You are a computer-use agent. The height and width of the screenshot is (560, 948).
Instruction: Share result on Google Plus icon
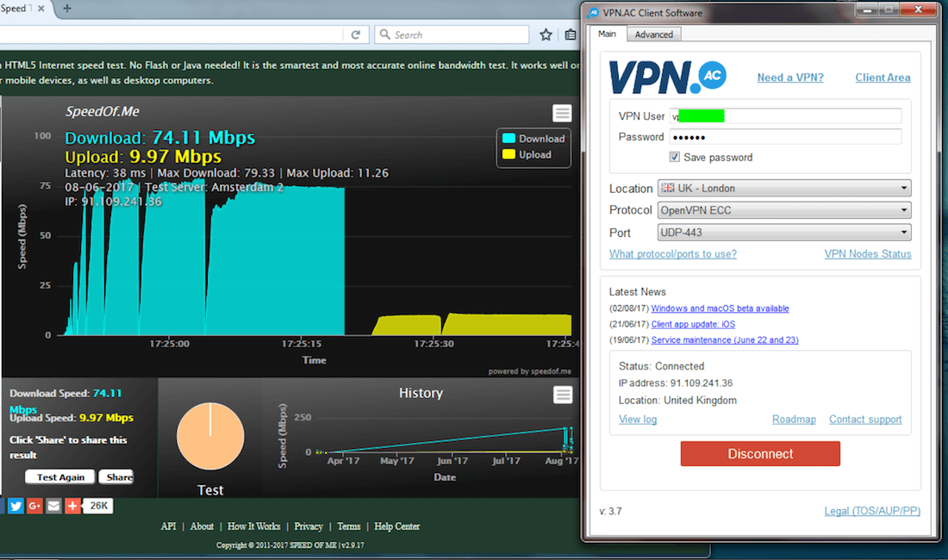click(x=34, y=506)
